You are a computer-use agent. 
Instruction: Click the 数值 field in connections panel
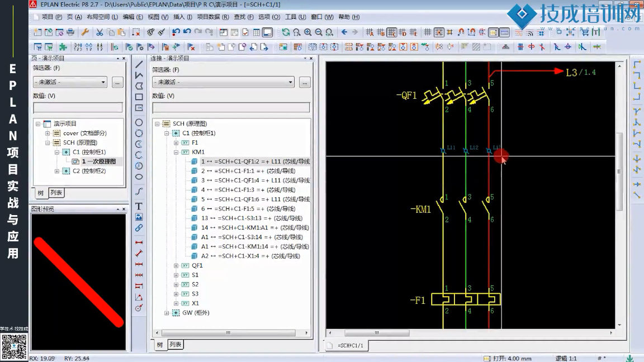pos(231,107)
